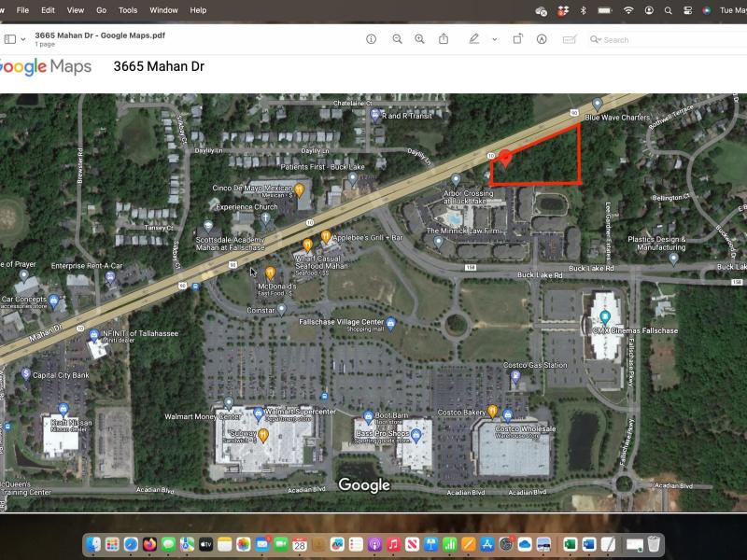The image size is (747, 560).
Task: Click The Minnick Law Firm label
Action: coord(462,231)
